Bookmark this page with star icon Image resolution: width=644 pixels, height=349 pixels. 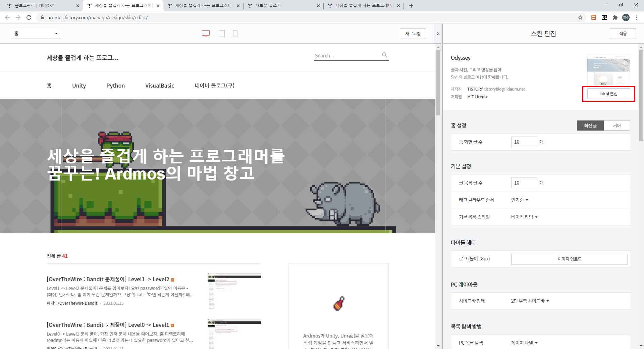pos(580,17)
